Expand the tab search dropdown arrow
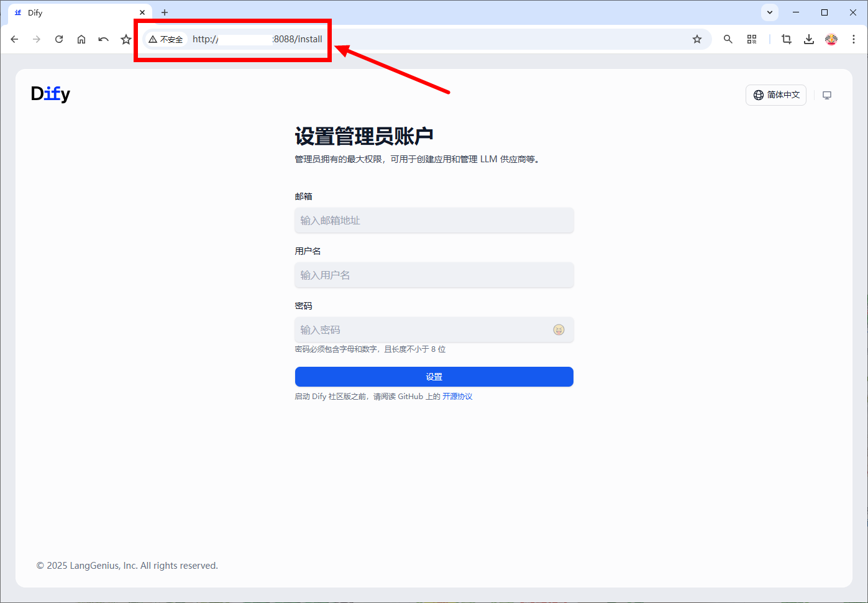The height and width of the screenshot is (603, 868). pos(770,12)
